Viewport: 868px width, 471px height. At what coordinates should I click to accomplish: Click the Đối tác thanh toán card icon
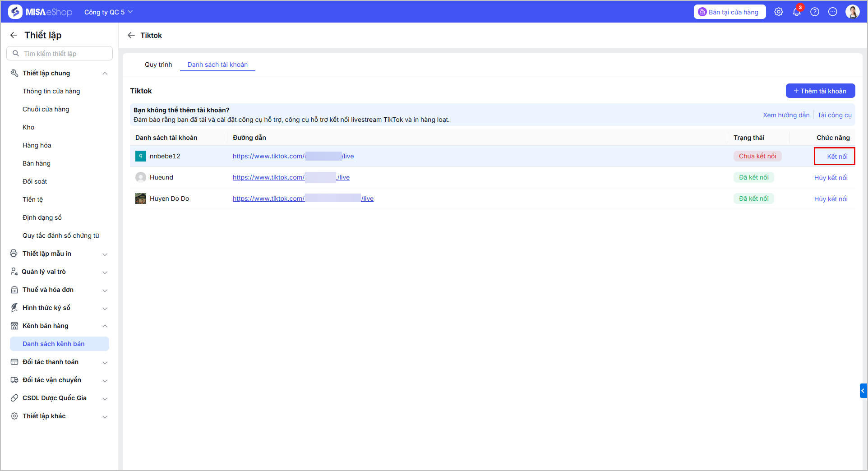point(14,362)
